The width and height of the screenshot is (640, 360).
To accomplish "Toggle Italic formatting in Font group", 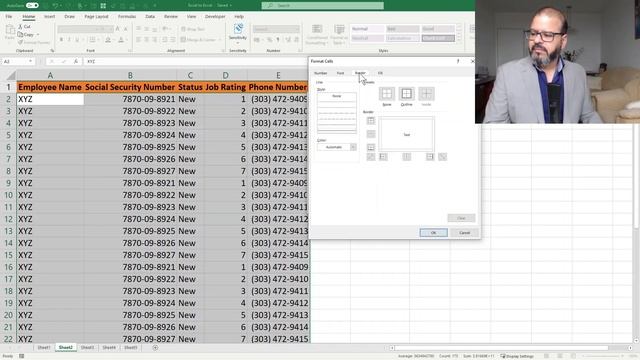I will [69, 40].
